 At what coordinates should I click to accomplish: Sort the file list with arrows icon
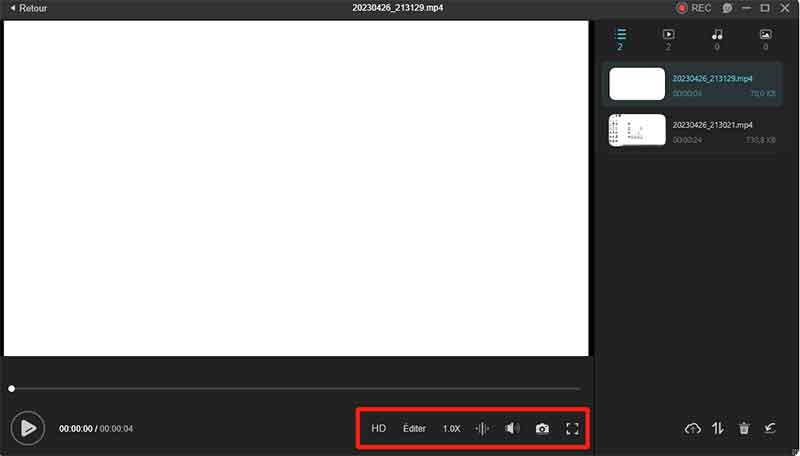(x=718, y=428)
